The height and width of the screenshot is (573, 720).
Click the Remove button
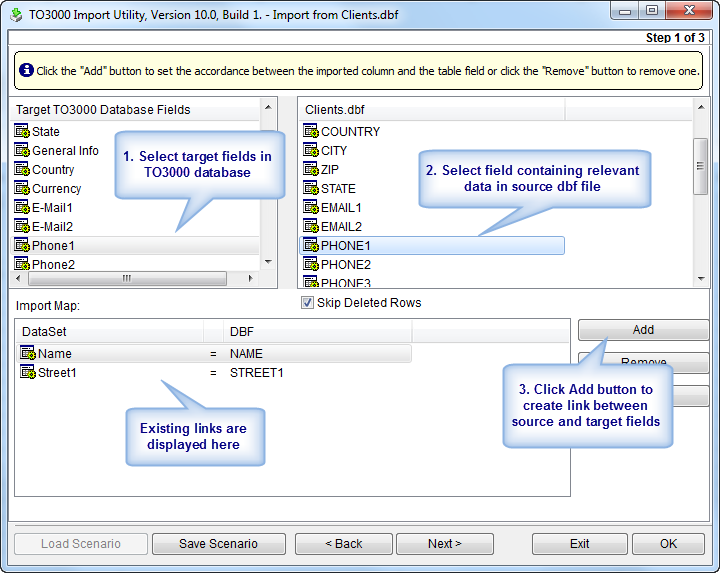coord(643,362)
